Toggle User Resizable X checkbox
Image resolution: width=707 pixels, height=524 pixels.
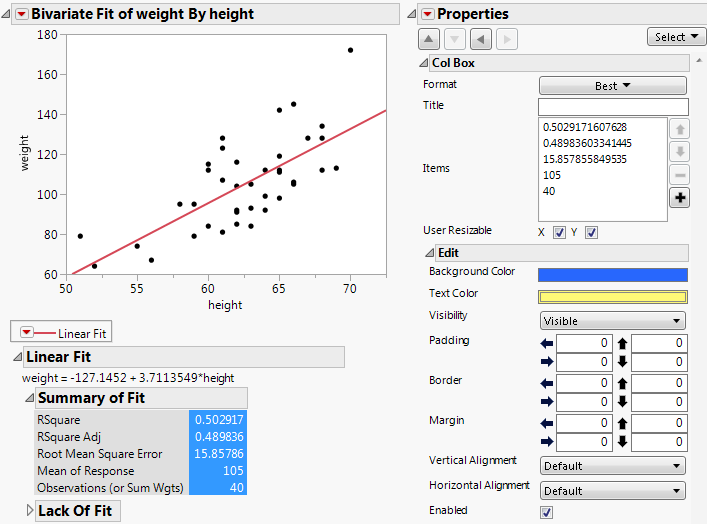[559, 233]
